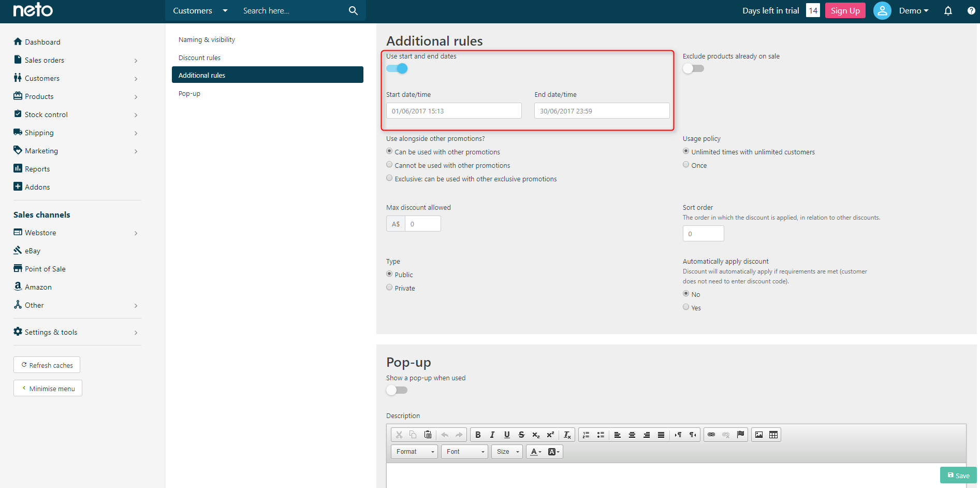980x488 pixels.
Task: Align description text left
Action: 618,435
